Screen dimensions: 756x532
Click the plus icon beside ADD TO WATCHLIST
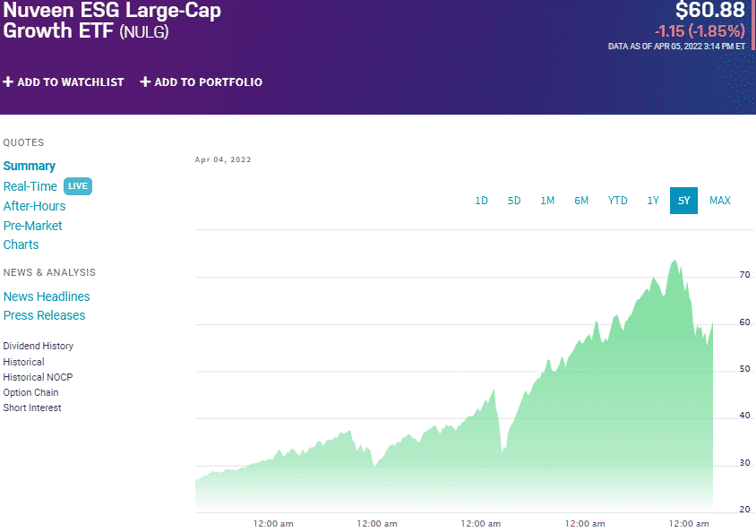8,82
